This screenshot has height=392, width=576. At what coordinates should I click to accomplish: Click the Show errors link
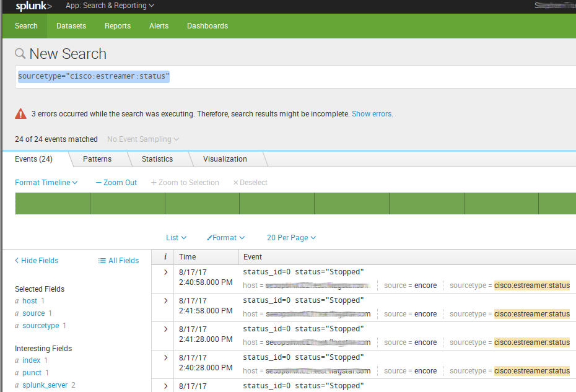[x=372, y=114]
